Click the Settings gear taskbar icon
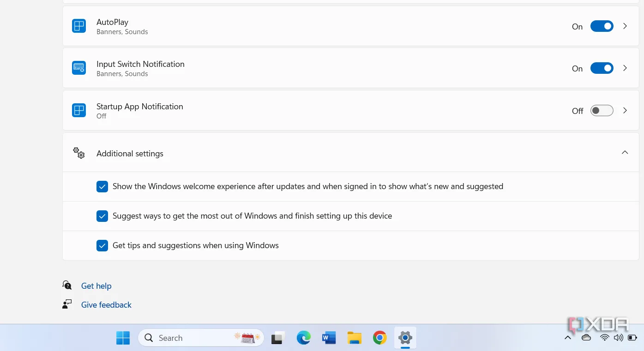This screenshot has width=644, height=351. (x=405, y=338)
